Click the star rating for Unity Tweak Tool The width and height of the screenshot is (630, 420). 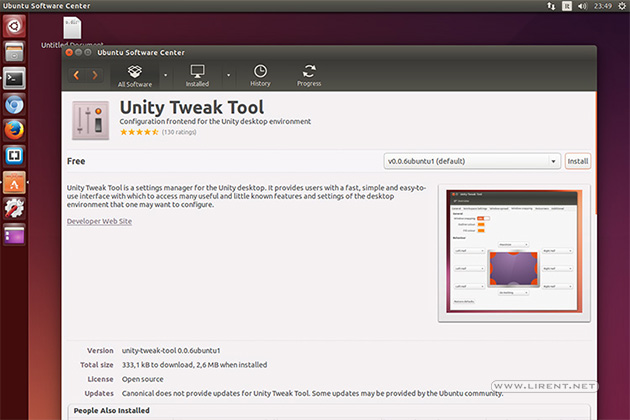coord(139,132)
